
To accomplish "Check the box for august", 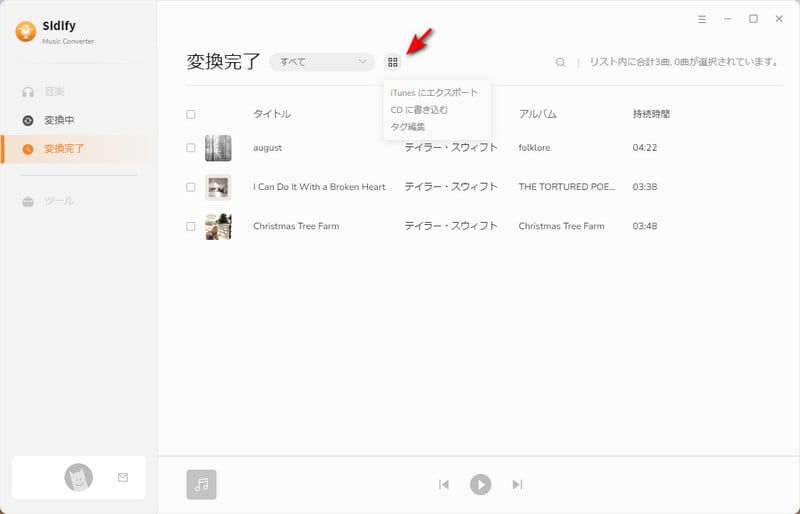I will [191, 148].
